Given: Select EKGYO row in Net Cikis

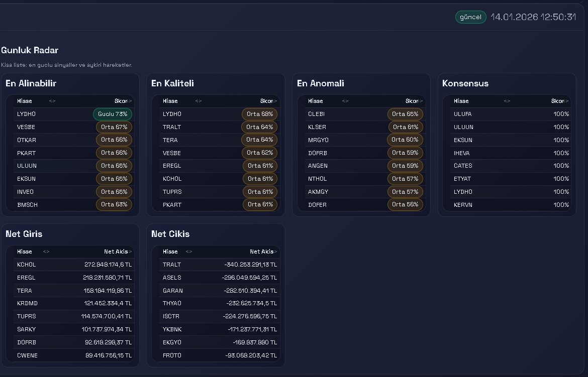Looking at the screenshot, I should (x=220, y=342).
